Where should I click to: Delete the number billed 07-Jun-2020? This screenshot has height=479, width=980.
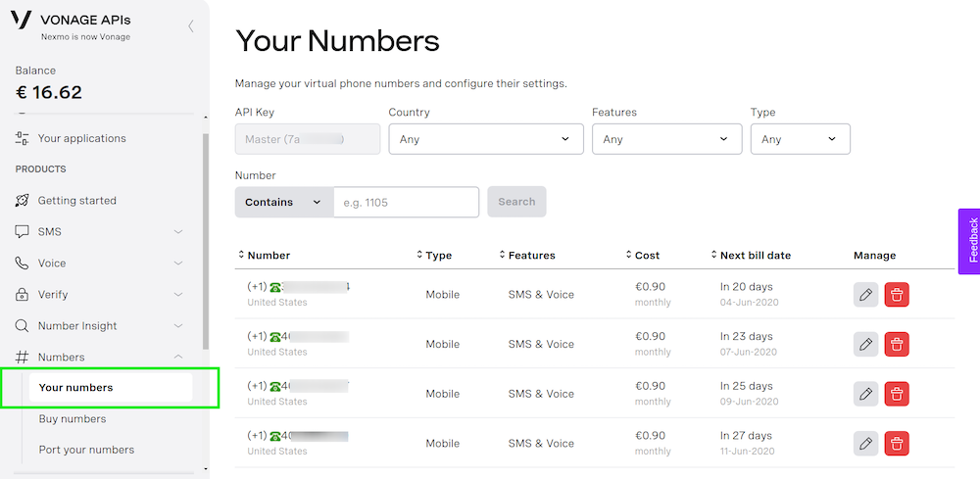pyautogui.click(x=897, y=344)
